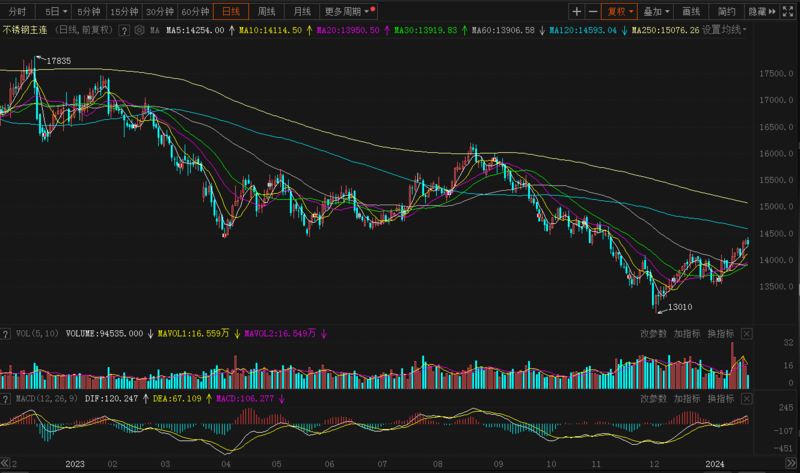Click the help question mark beside chart title
Image resolution: width=800 pixels, height=473 pixels.
coord(124,31)
